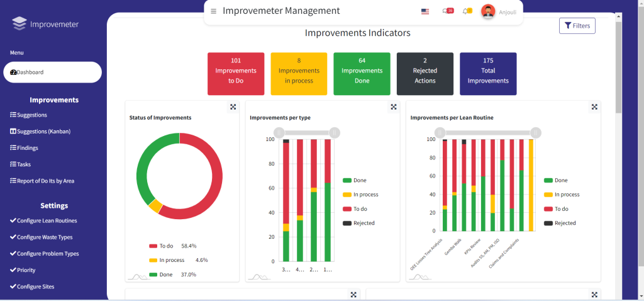Expand the Status of Improvements chart fullscreen
Image resolution: width=644 pixels, height=301 pixels.
[x=233, y=107]
